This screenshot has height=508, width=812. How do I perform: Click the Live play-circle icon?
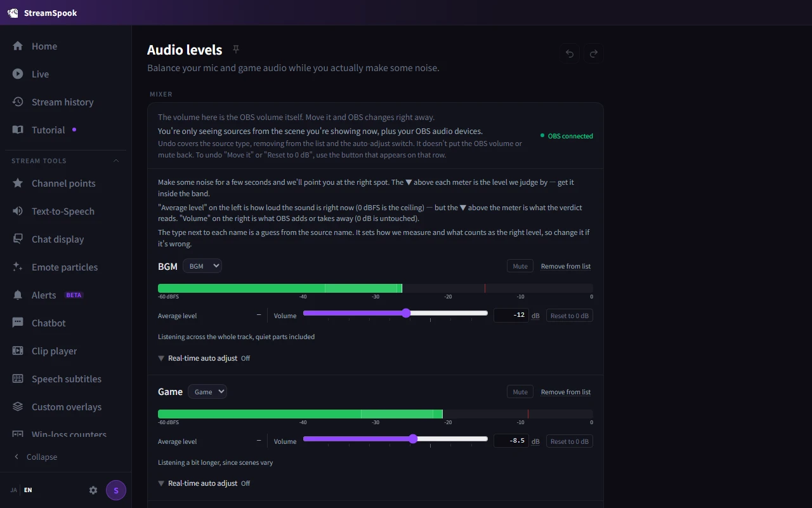18,74
